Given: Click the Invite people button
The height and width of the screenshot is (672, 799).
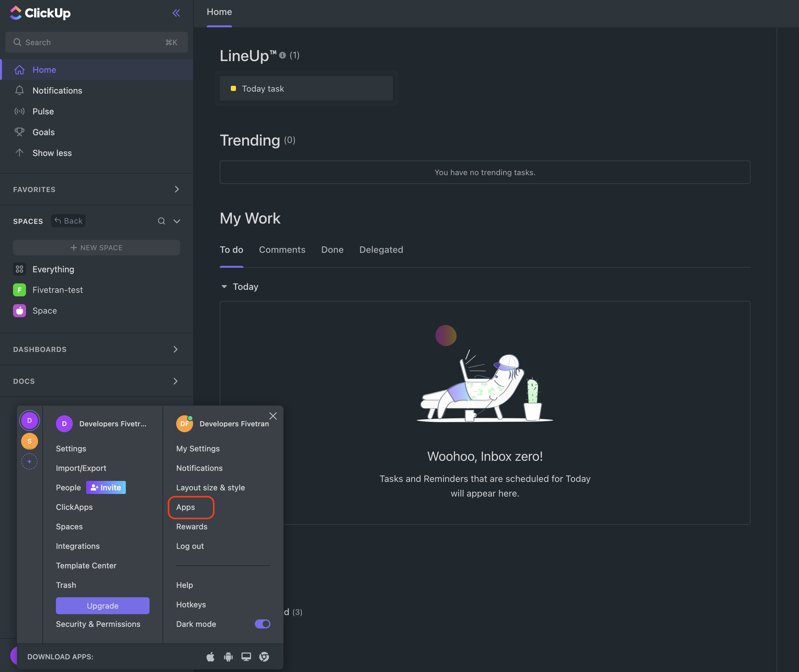Looking at the screenshot, I should click(107, 487).
